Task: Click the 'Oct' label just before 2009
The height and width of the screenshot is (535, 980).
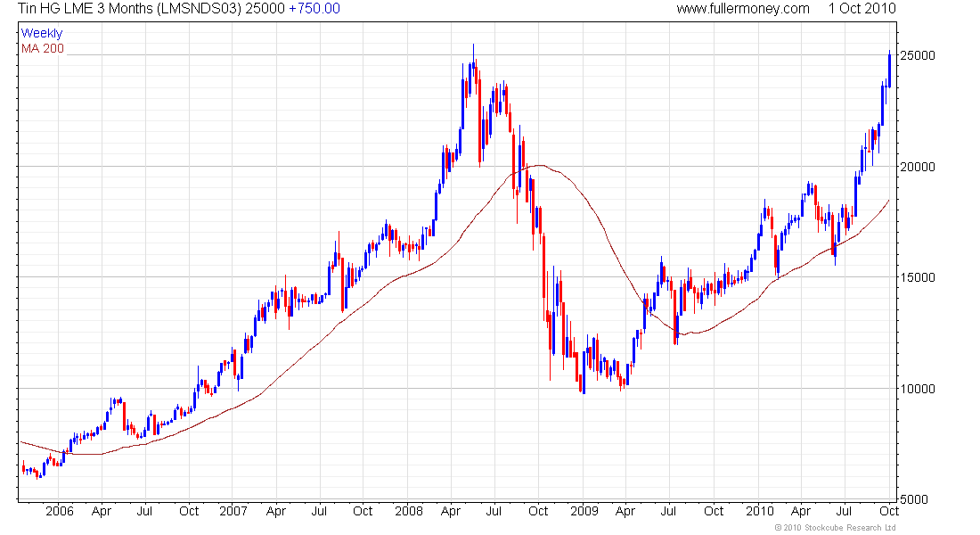Action: click(x=538, y=511)
